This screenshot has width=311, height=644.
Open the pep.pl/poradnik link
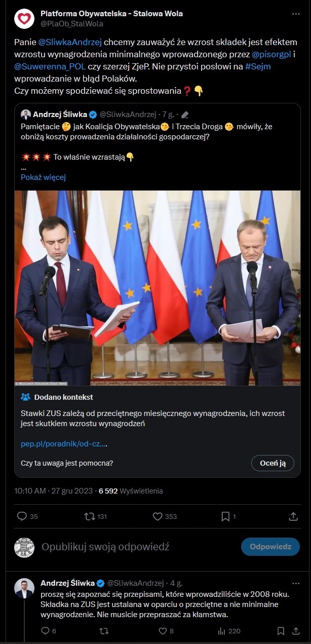(64, 444)
